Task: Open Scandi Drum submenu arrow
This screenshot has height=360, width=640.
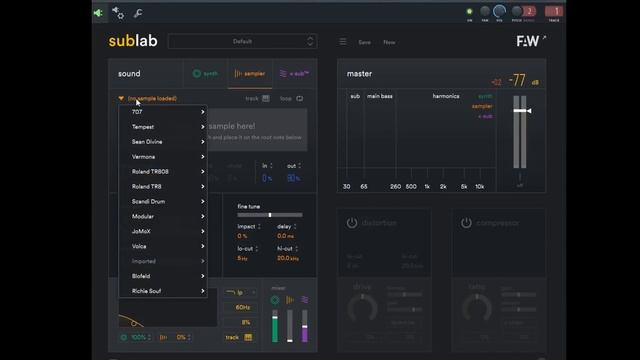Action: tap(202, 202)
